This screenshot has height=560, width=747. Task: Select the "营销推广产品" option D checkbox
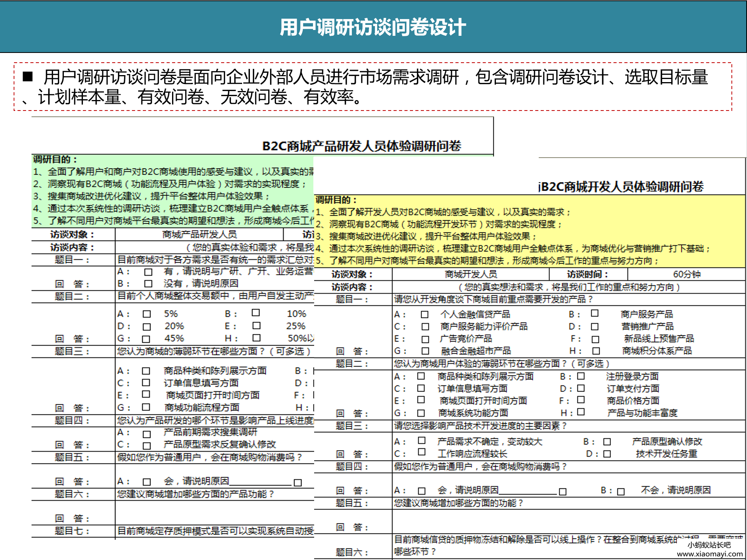594,327
